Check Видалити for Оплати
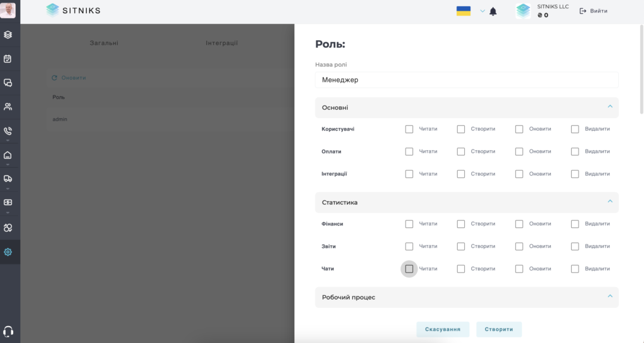 tap(575, 151)
